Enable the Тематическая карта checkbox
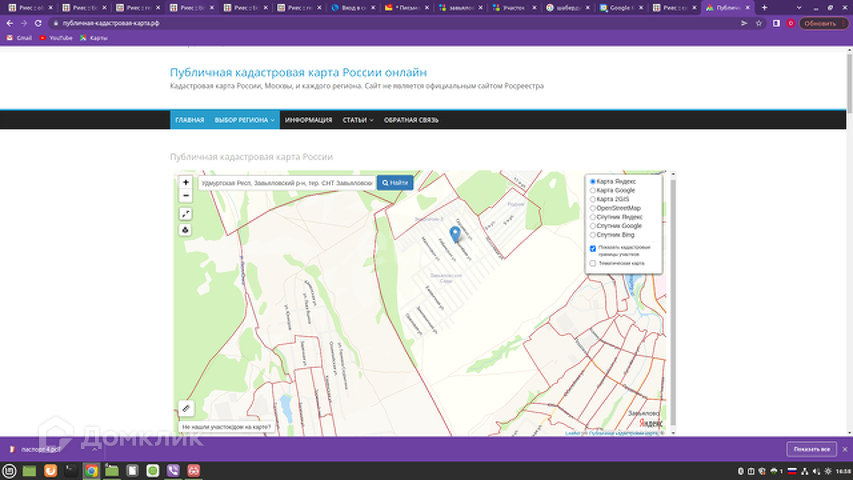Image resolution: width=853 pixels, height=480 pixels. click(593, 264)
